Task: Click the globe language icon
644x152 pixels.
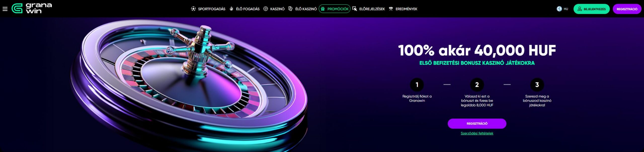Action: (x=559, y=9)
